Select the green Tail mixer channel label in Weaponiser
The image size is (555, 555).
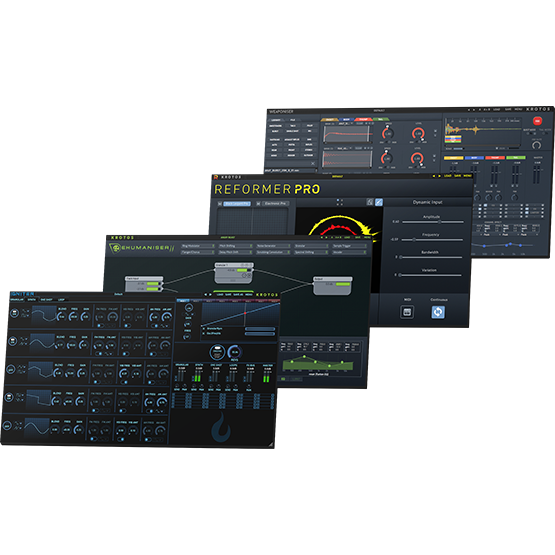click(x=516, y=158)
